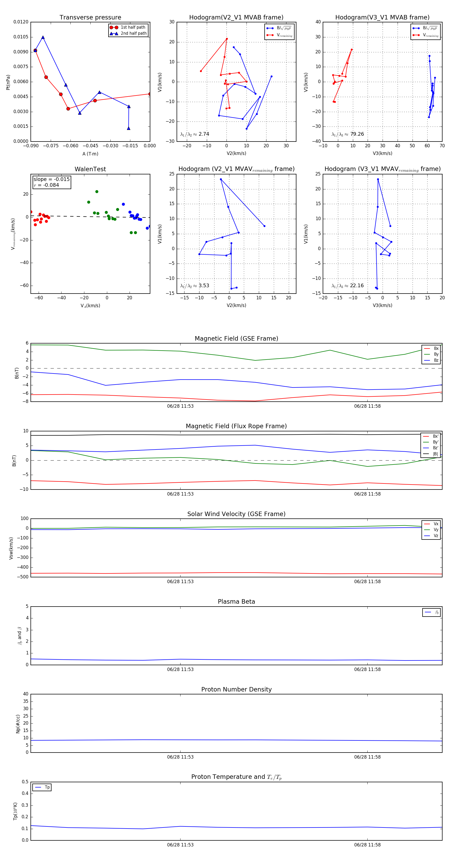Click the 'Proton Number Density' title
This screenshot has height=868, width=473.
point(236,689)
